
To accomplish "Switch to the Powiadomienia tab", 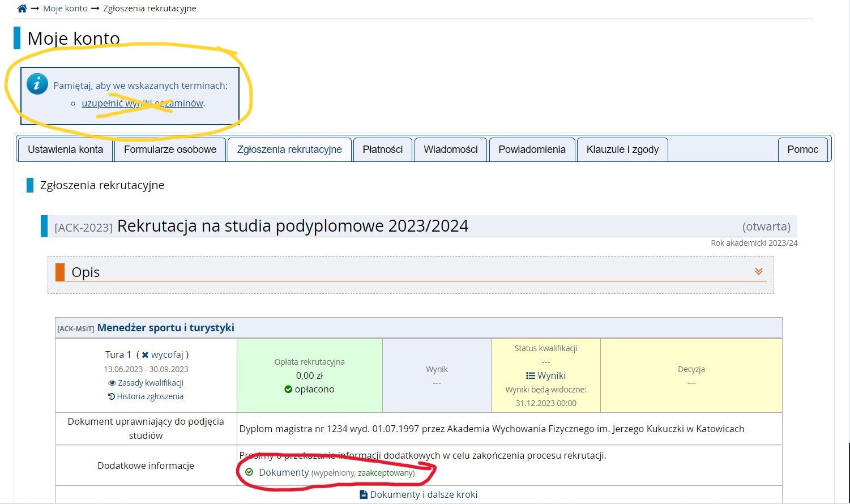I will tap(531, 149).
